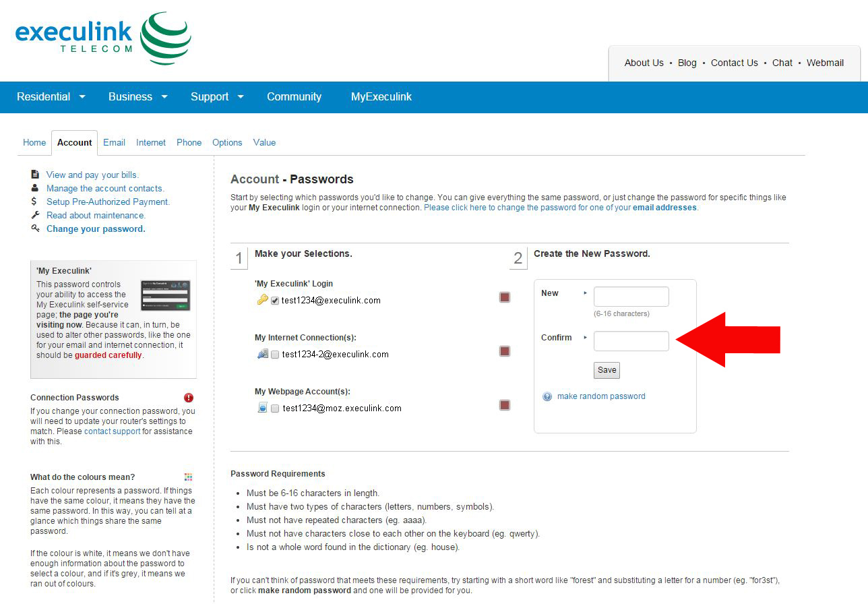868x604 pixels.
Task: Click the colour swatch for test1234@moz.execulink.com
Action: coord(505,405)
